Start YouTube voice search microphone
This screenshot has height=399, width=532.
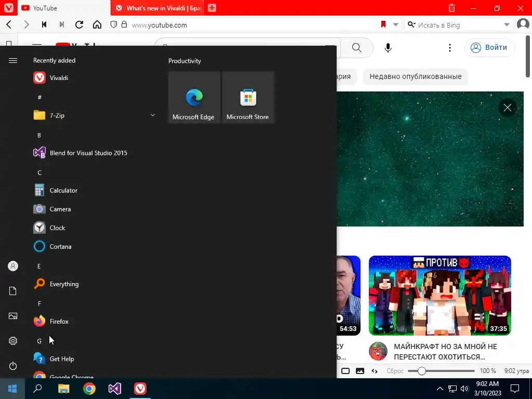[x=388, y=47]
